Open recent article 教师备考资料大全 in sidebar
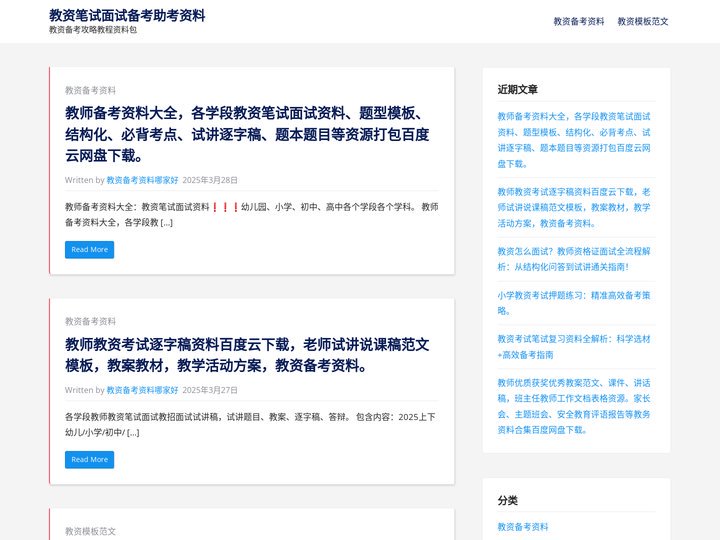This screenshot has width=720, height=540. (574, 140)
